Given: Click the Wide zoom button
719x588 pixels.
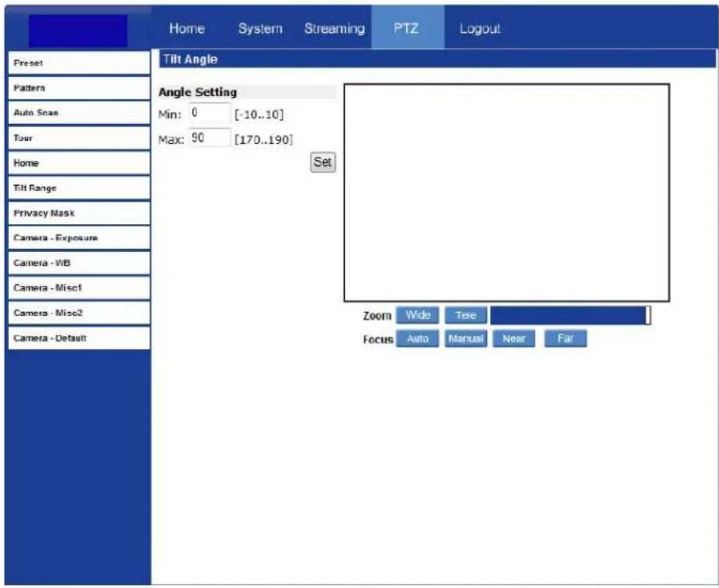Looking at the screenshot, I should 417,315.
